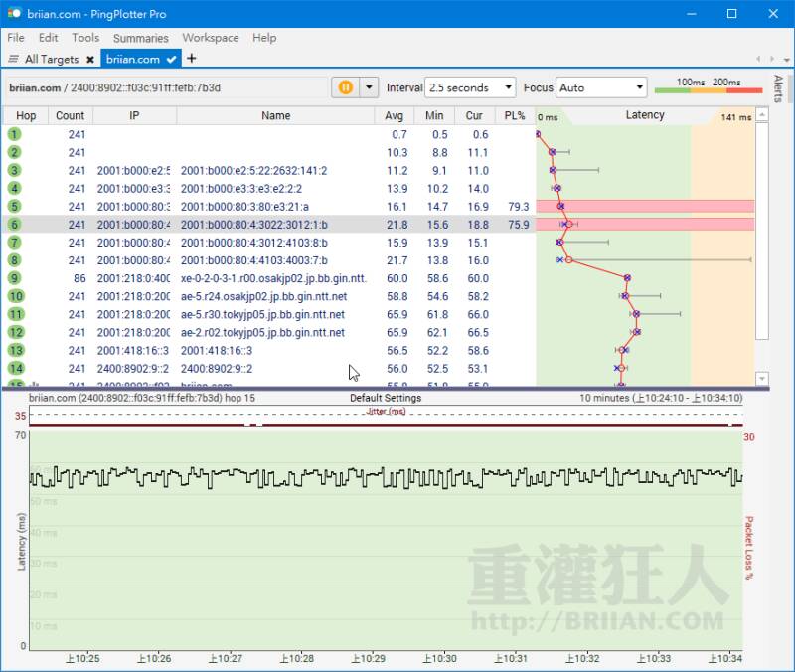The image size is (795, 672).
Task: Click the 上10:27 marker on time axis
Action: click(226, 658)
